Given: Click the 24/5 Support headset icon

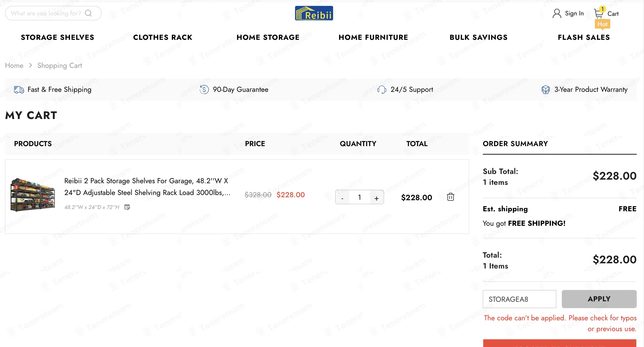Looking at the screenshot, I should pyautogui.click(x=382, y=89).
